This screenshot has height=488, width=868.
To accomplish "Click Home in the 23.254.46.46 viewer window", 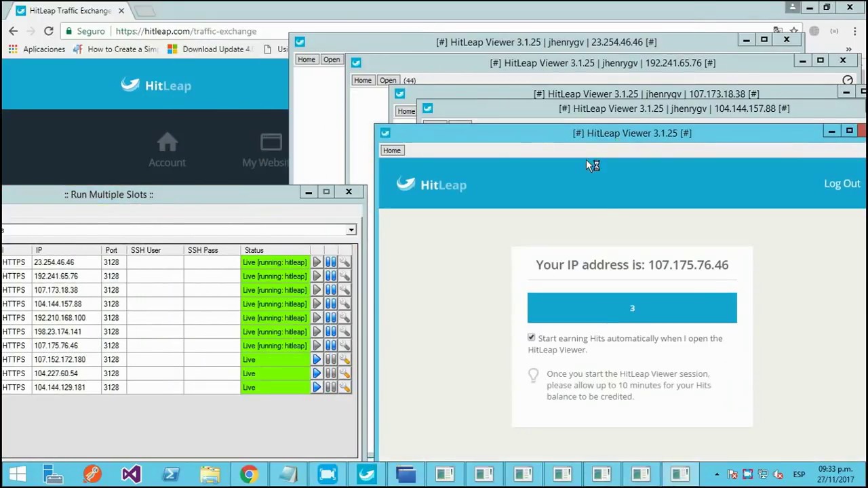I will 307,60.
